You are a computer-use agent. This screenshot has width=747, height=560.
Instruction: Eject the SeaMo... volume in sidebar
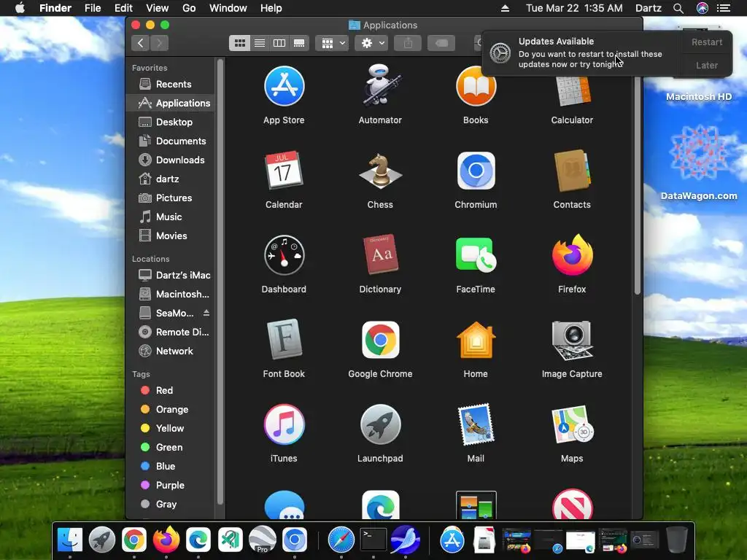point(206,313)
